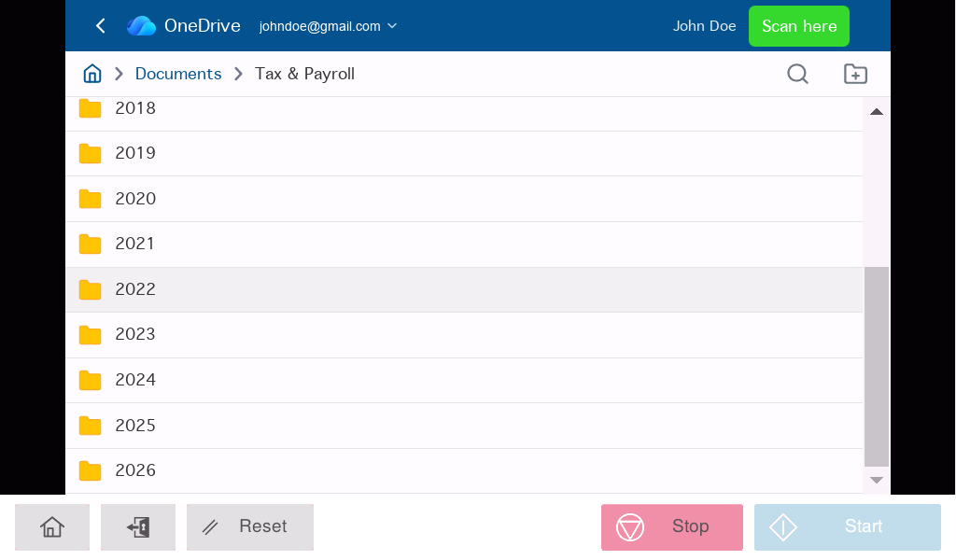956x560 pixels.
Task: Click the scrollbar down arrow
Action: tap(877, 480)
